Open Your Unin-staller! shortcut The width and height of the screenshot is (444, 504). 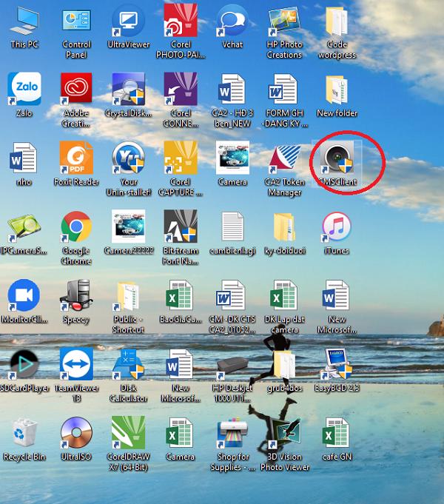click(129, 158)
